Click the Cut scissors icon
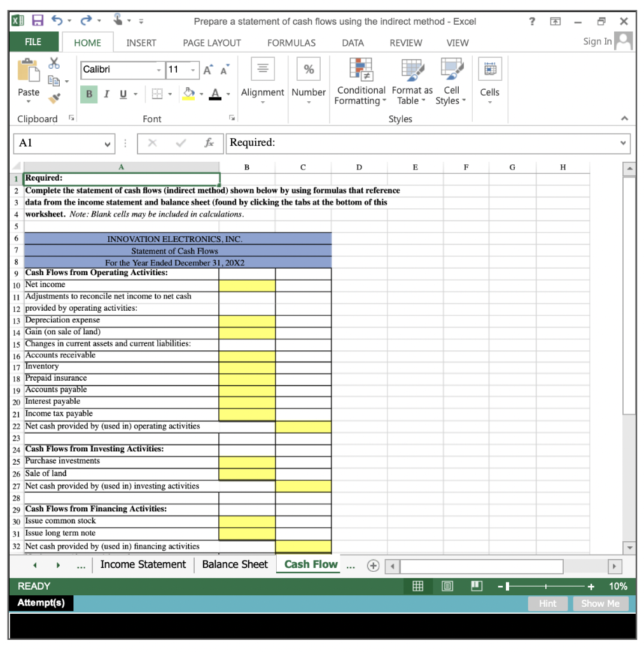Screen dimensions: 644x652 pyautogui.click(x=54, y=63)
